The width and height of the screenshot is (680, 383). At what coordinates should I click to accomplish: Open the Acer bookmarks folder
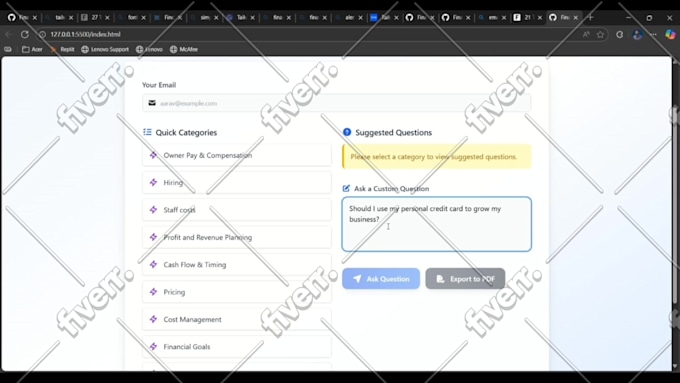pyautogui.click(x=32, y=49)
